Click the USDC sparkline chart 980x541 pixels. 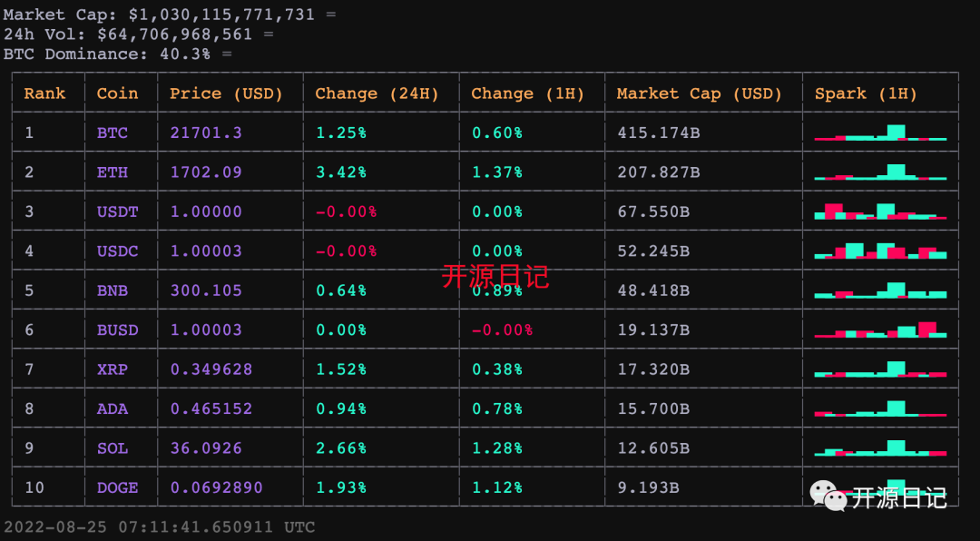tap(880, 251)
